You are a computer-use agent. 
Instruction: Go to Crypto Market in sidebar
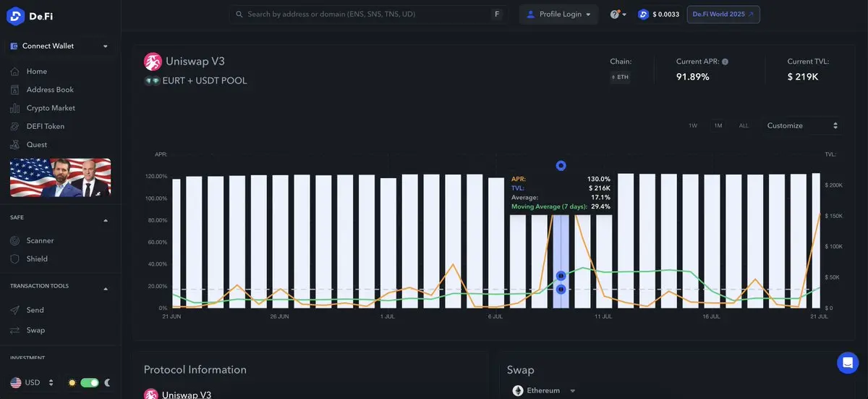(51, 108)
